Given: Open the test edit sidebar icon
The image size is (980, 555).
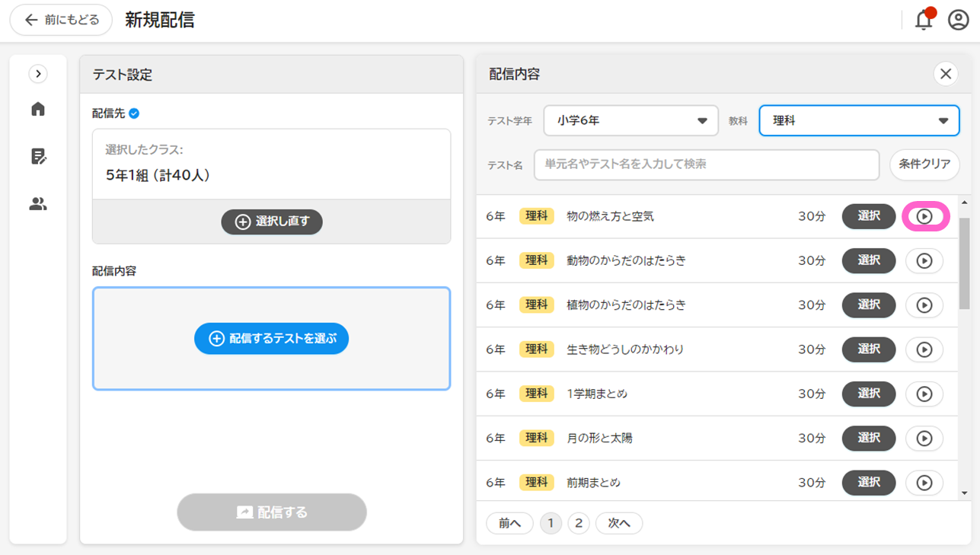Looking at the screenshot, I should click(x=38, y=156).
